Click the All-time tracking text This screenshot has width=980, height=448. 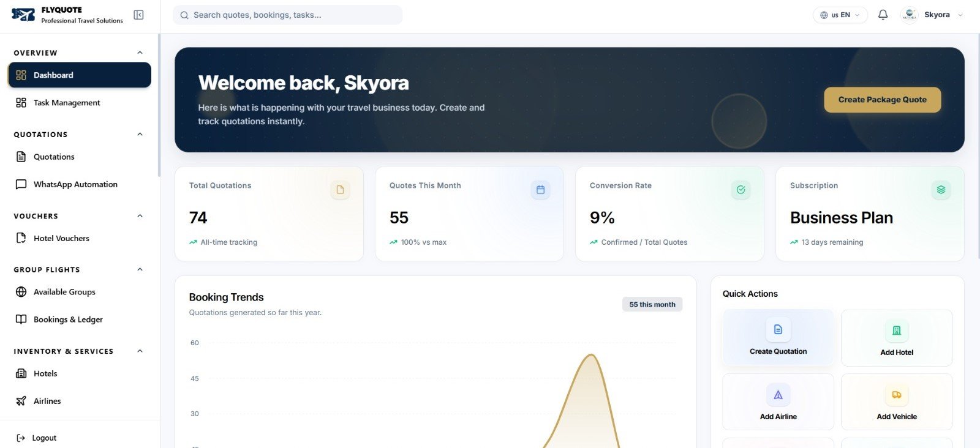point(228,242)
